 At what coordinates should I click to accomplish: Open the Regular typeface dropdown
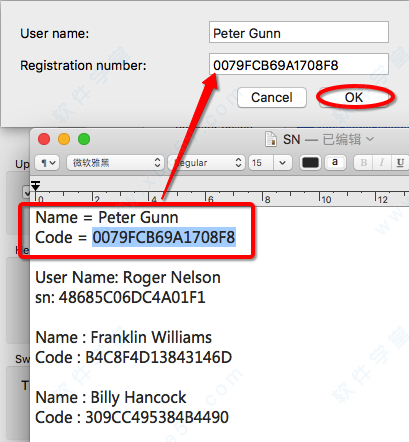(206, 163)
